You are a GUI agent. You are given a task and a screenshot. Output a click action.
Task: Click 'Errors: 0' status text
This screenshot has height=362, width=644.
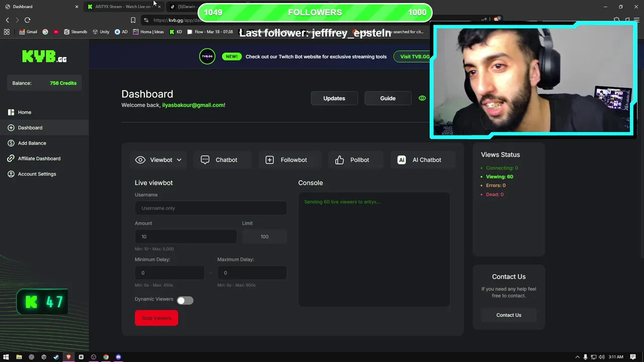(x=496, y=186)
